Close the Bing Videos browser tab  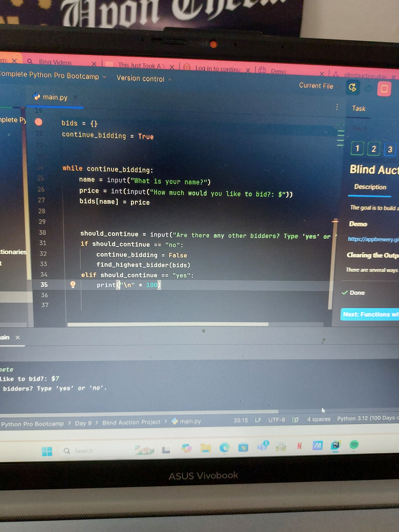tap(94, 64)
